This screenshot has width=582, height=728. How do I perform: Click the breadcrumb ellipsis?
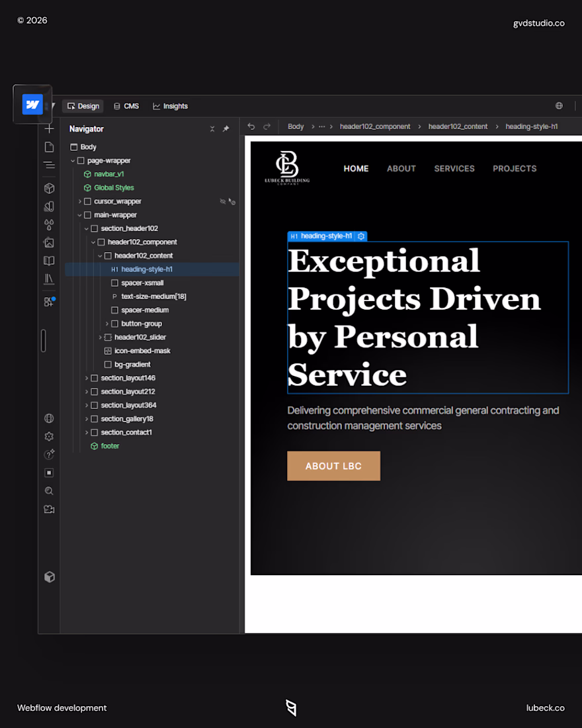point(321,126)
